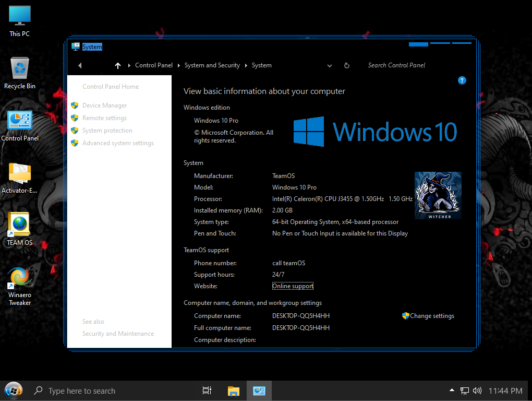This screenshot has width=532, height=401.
Task: Open help with the question mark icon
Action: pyautogui.click(x=462, y=80)
